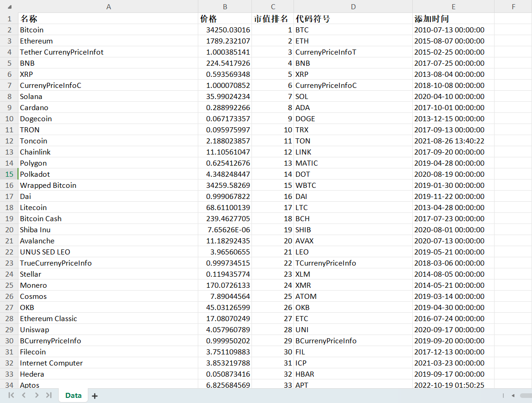Go to previous sheet arrow

click(24, 395)
